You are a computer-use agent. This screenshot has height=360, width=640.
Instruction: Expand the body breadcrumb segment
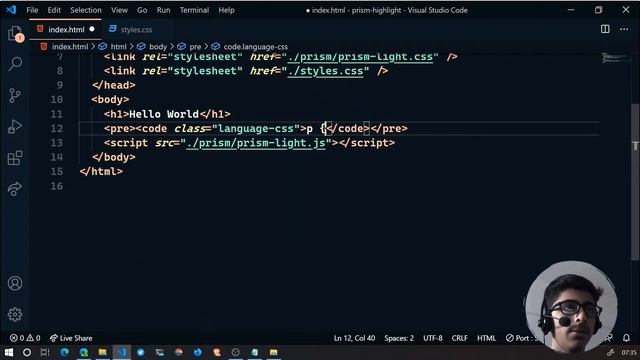158,47
